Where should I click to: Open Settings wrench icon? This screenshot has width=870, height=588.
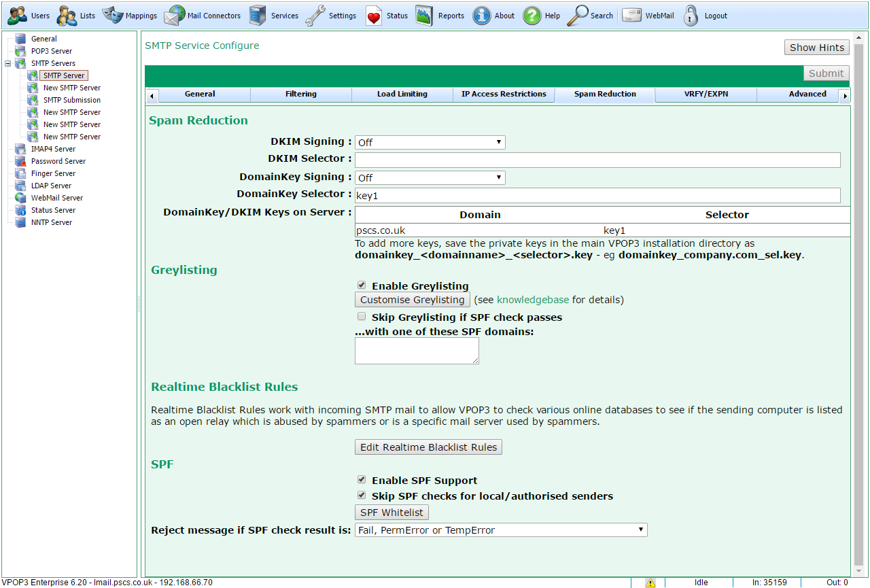315,16
